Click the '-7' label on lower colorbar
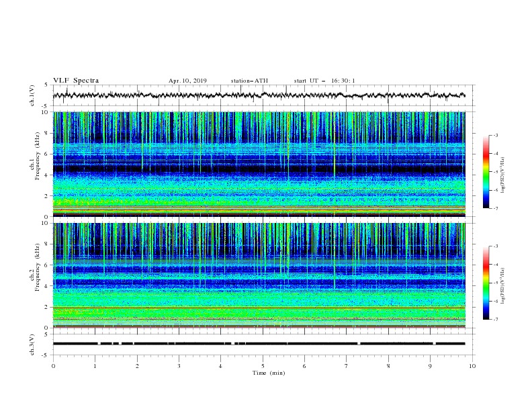This screenshot has width=532, height=411. point(495,320)
